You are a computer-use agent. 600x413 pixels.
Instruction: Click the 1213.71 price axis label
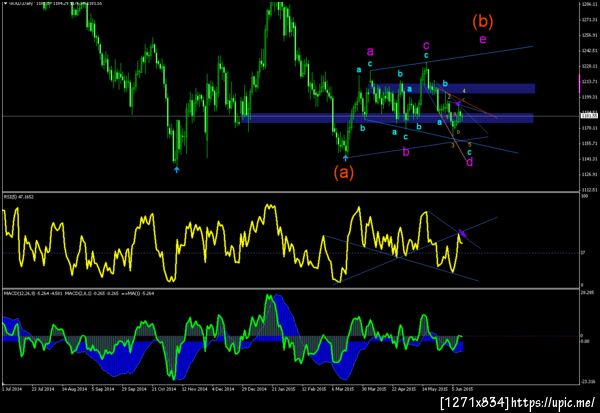(x=590, y=82)
